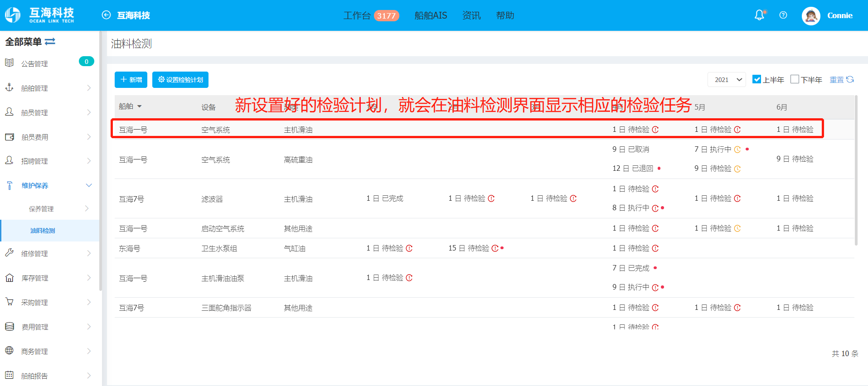Click the Connie user avatar
Viewport: 868px width, 386px height.
811,15
